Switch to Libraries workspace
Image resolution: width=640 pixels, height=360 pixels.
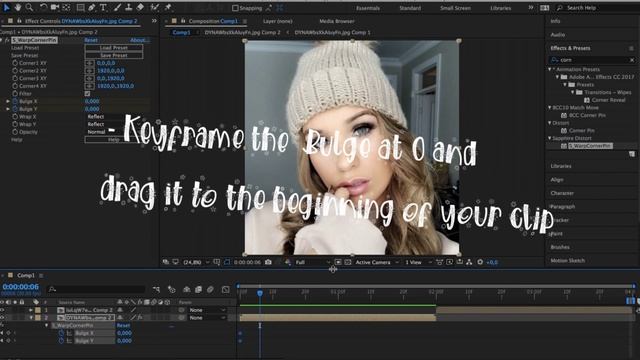(x=501, y=8)
